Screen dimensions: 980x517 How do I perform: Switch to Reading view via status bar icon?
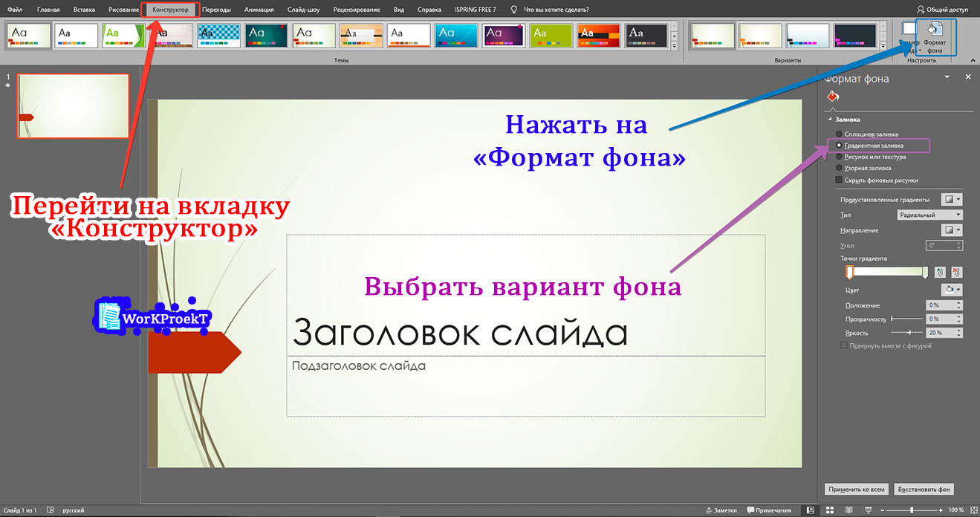tap(849, 510)
